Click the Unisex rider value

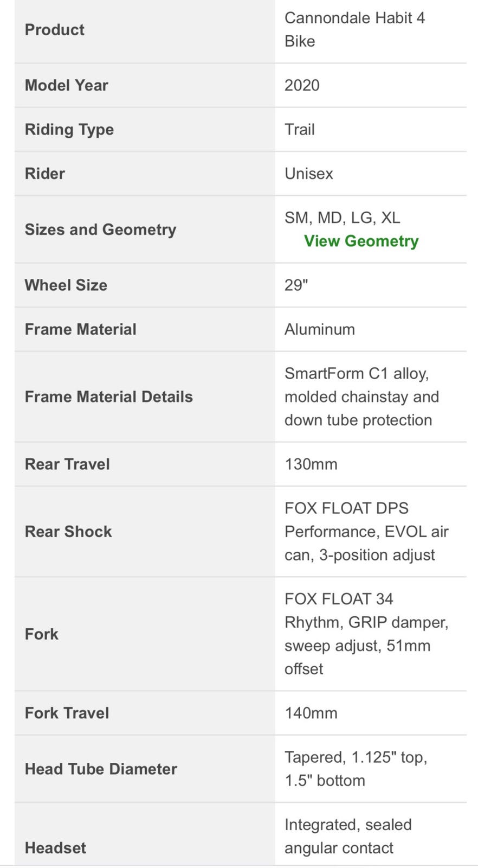(x=308, y=174)
